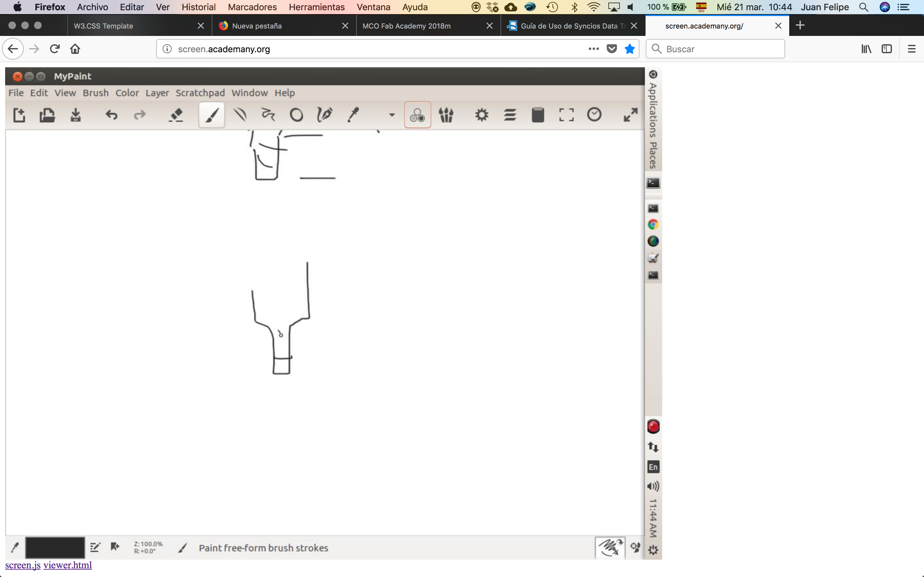Open the screen.js link
Image resolution: width=924 pixels, height=577 pixels.
[22, 565]
